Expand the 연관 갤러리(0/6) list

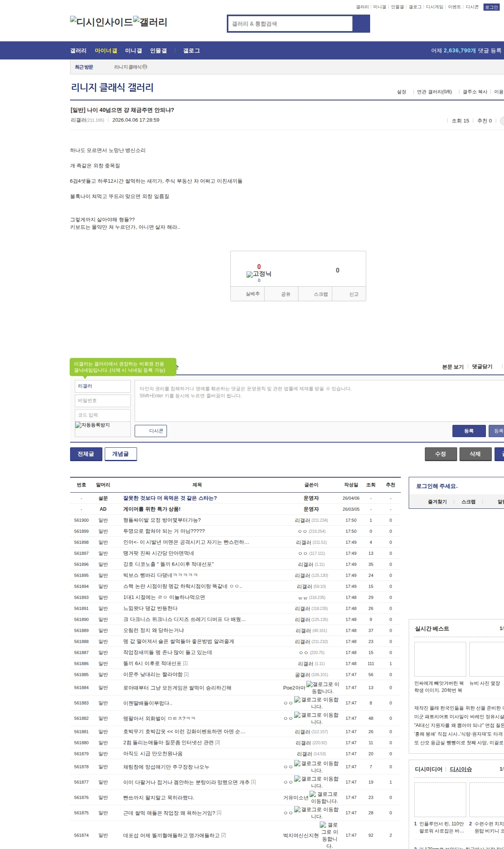[434, 92]
